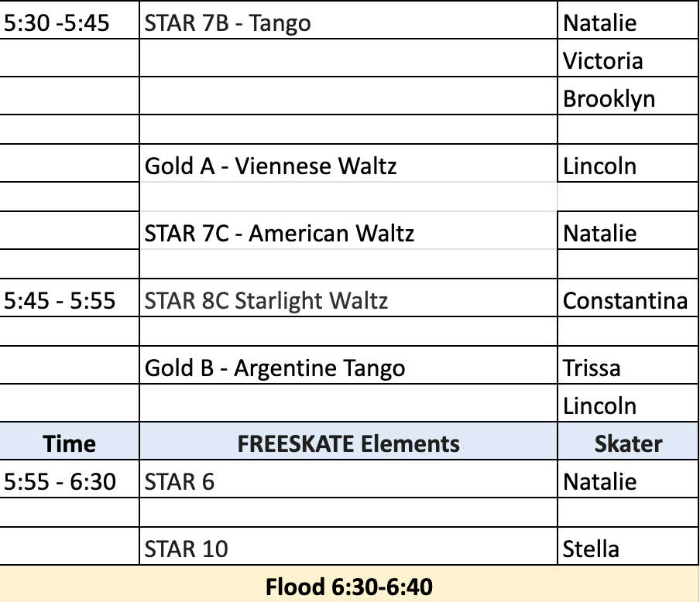Select Lincoln beside Viennese Waltz

[x=628, y=163]
